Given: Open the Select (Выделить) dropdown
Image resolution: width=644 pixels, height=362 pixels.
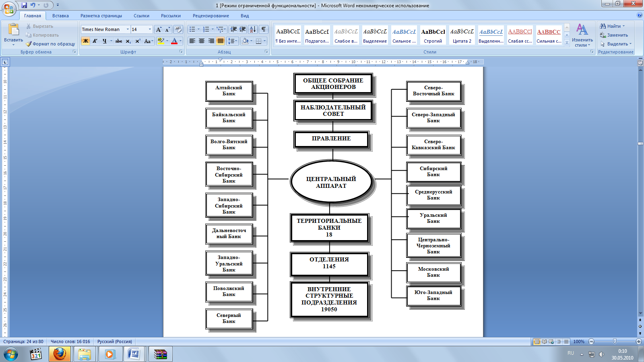Looking at the screenshot, I should [x=616, y=44].
